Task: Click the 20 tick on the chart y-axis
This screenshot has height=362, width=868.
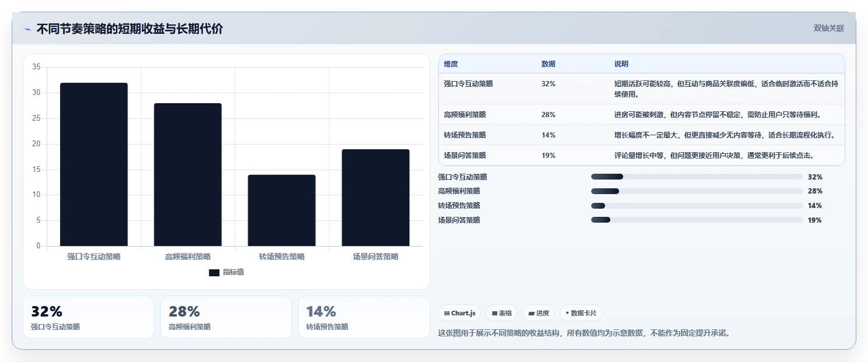Action: pos(36,144)
